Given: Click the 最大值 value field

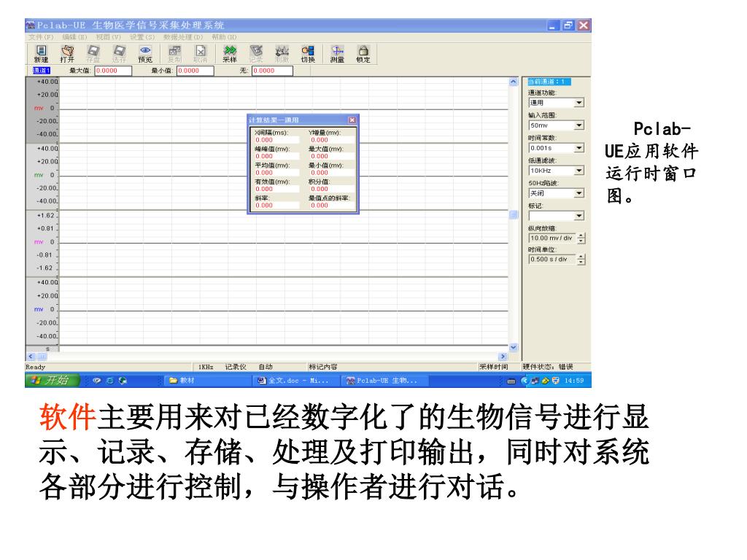Looking at the screenshot, I should tap(113, 71).
